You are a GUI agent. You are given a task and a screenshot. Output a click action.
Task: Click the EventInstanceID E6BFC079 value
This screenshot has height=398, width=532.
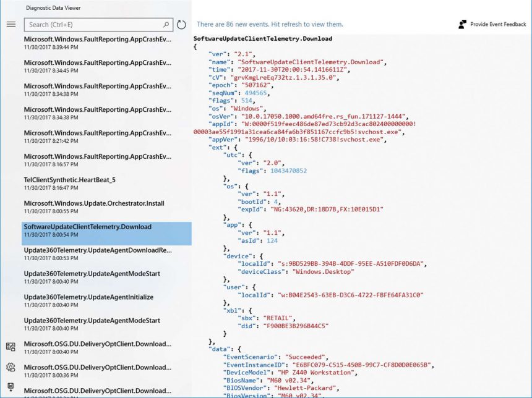pos(363,365)
